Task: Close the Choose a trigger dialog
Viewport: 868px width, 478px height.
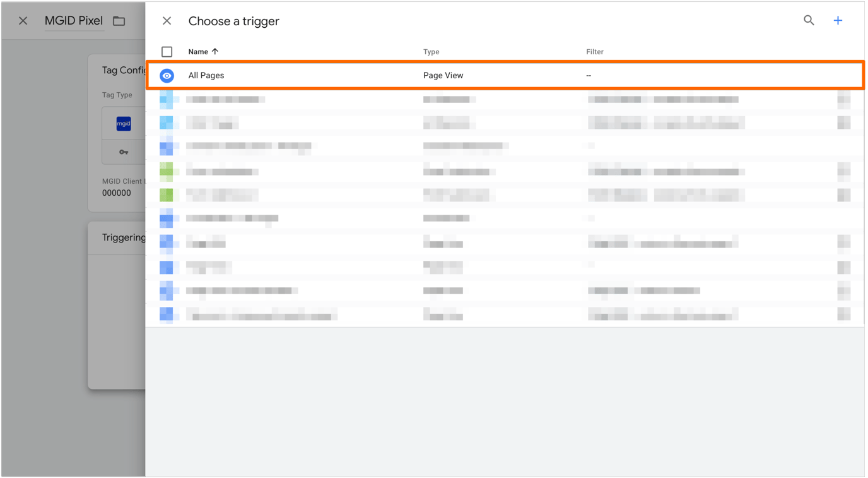Action: (x=167, y=20)
